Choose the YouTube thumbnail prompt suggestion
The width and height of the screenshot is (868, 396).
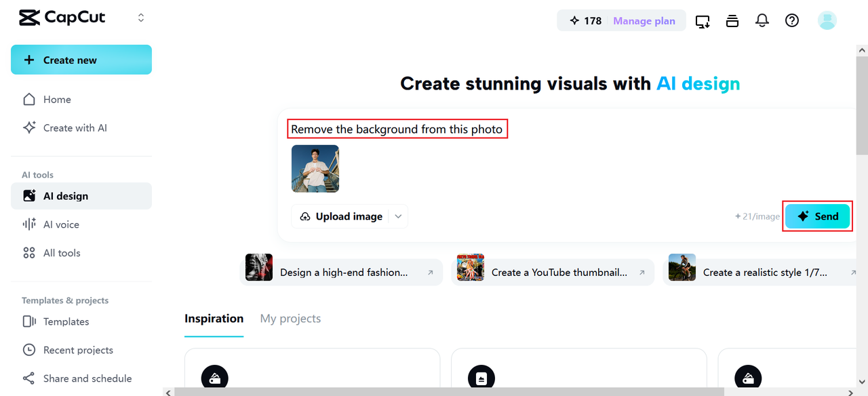pos(552,272)
